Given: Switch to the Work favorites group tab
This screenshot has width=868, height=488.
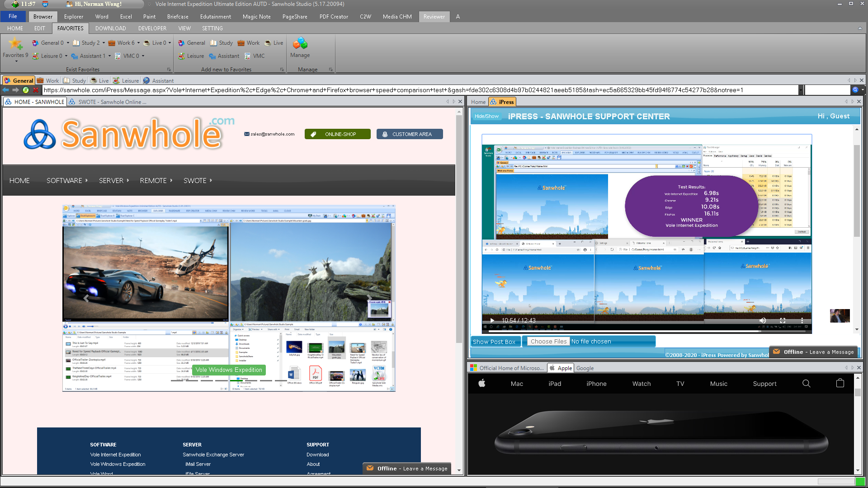Looking at the screenshot, I should point(48,80).
